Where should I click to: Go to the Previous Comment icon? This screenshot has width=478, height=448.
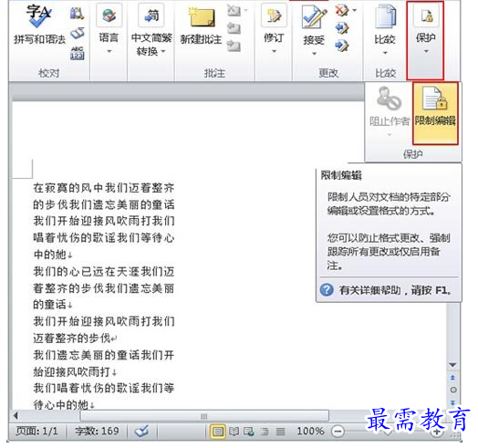(234, 28)
